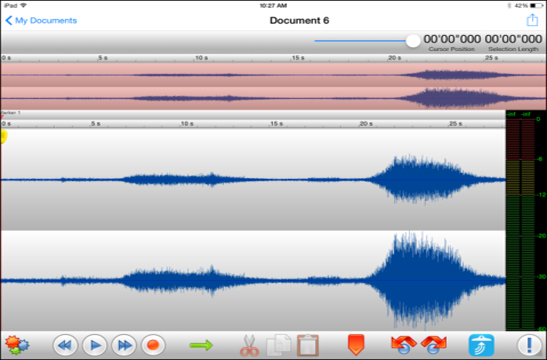Tap the 10 s mark on the overview ruler

pyautogui.click(x=201, y=58)
